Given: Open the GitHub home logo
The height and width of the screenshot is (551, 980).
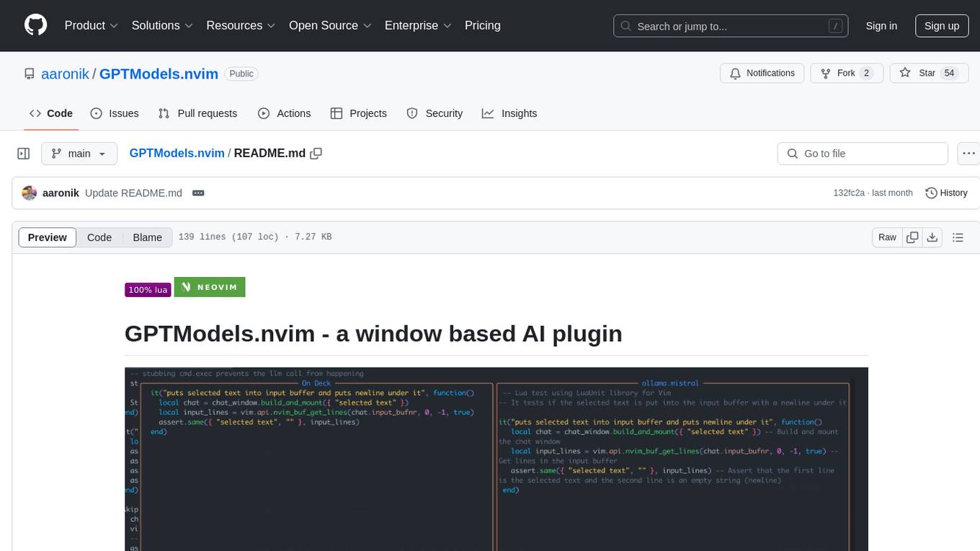Looking at the screenshot, I should tap(36, 25).
